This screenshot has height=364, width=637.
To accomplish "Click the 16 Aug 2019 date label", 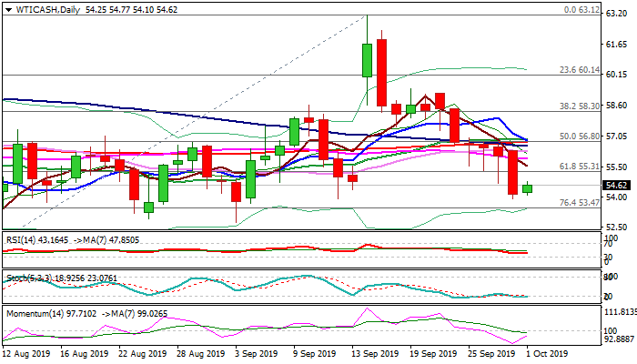I will coord(85,353).
